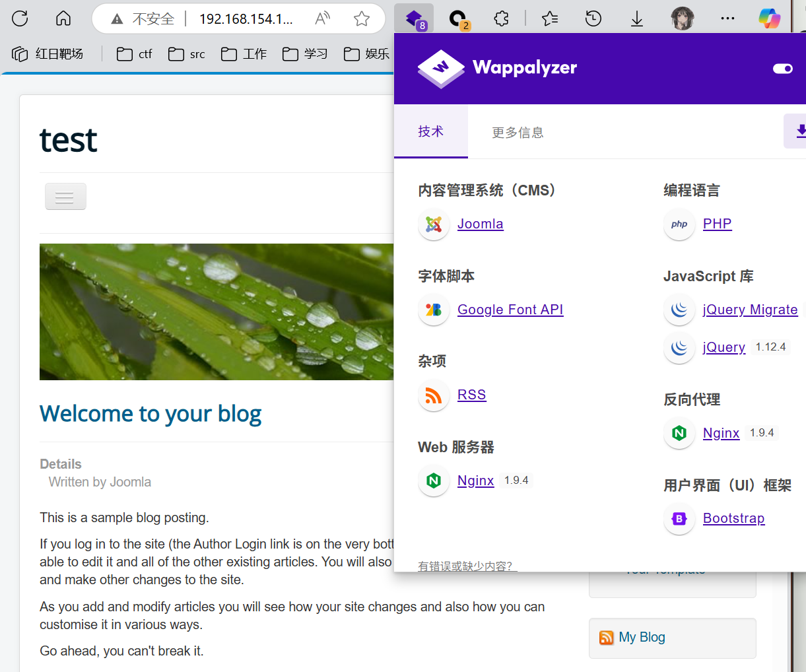Open downloads icon in toolbar
The height and width of the screenshot is (672, 806).
(x=637, y=19)
